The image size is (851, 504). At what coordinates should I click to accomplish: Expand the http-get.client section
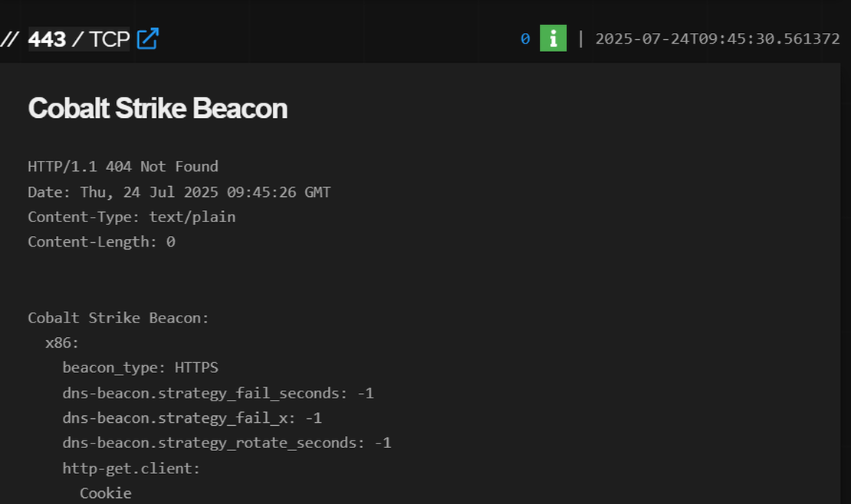tap(130, 468)
